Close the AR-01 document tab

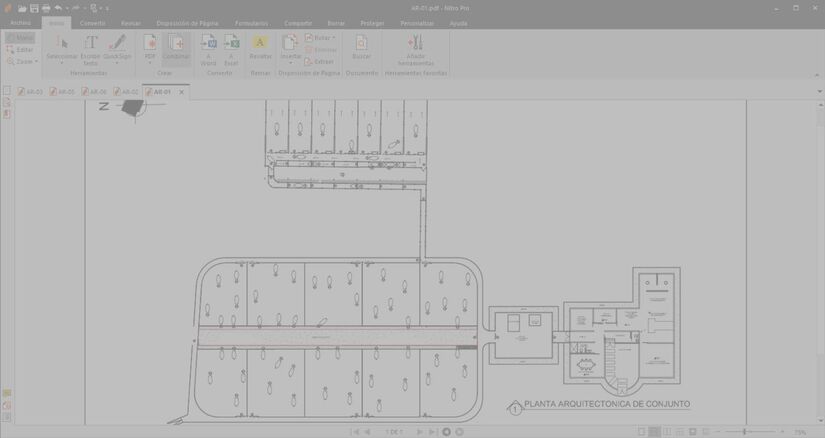coord(181,92)
